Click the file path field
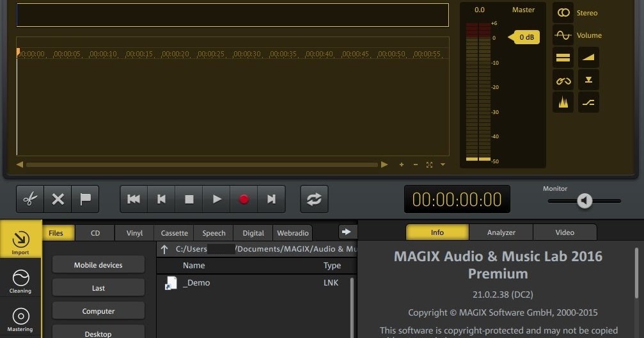The image size is (644, 338). pos(265,249)
